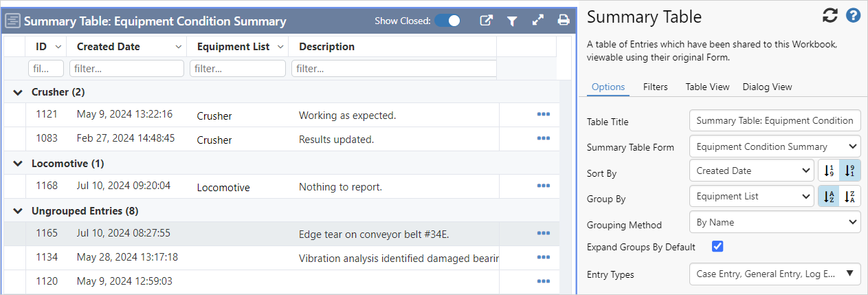Switch to the Filters tab
868x295 pixels.
[x=655, y=87]
